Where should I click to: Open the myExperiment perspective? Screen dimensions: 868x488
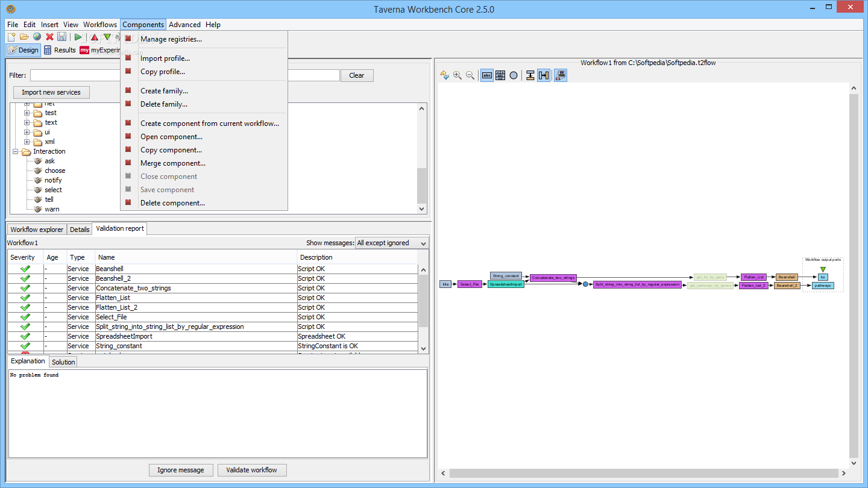point(100,50)
